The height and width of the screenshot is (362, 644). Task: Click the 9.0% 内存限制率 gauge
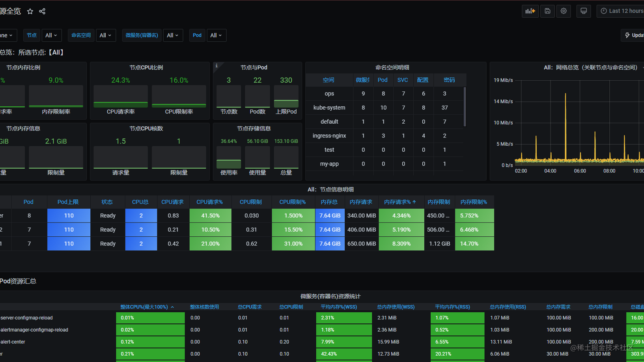pos(56,96)
